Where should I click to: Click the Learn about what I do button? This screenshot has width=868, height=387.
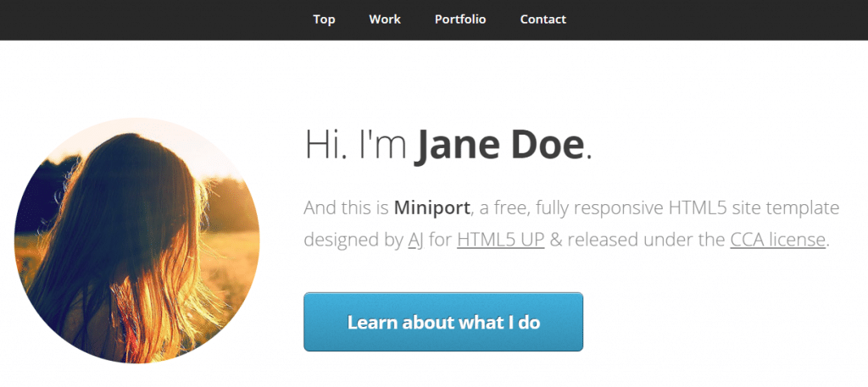click(443, 322)
